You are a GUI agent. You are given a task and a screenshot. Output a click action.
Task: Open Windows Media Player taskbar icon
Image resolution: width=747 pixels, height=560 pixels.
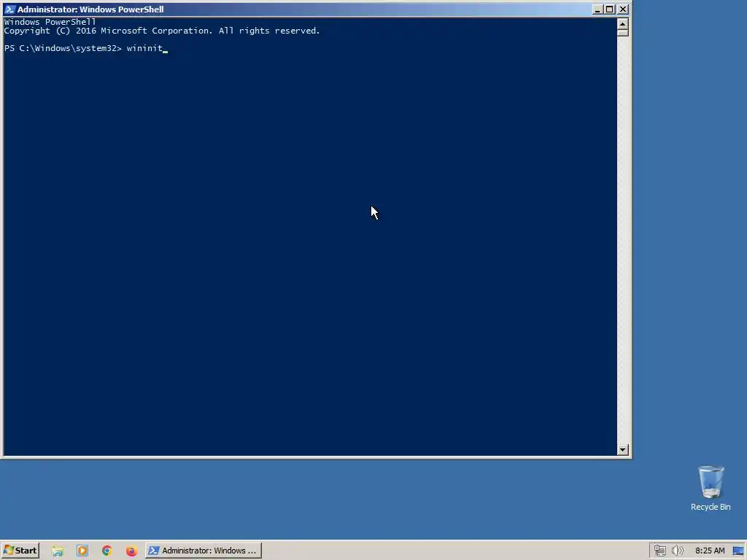pos(82,551)
